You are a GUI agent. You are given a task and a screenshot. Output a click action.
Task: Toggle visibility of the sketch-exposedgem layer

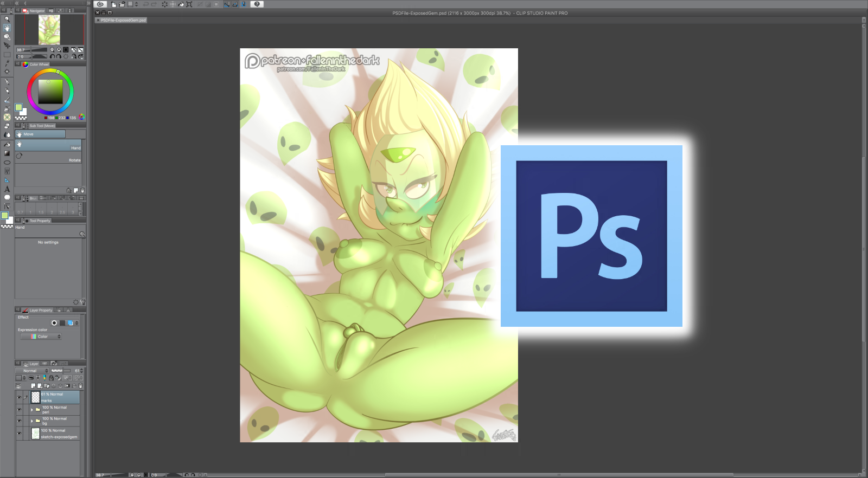click(x=19, y=433)
